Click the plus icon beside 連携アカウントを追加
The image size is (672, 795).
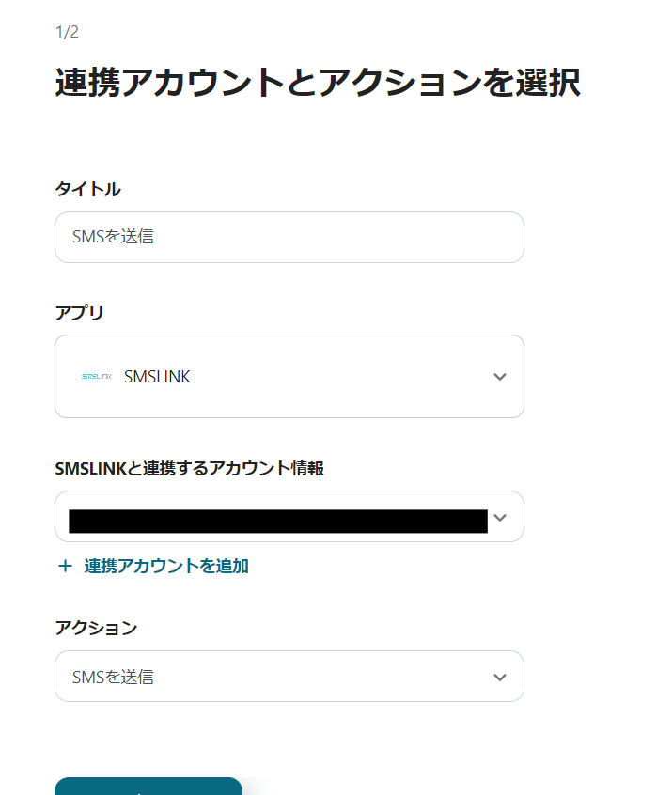(x=65, y=566)
